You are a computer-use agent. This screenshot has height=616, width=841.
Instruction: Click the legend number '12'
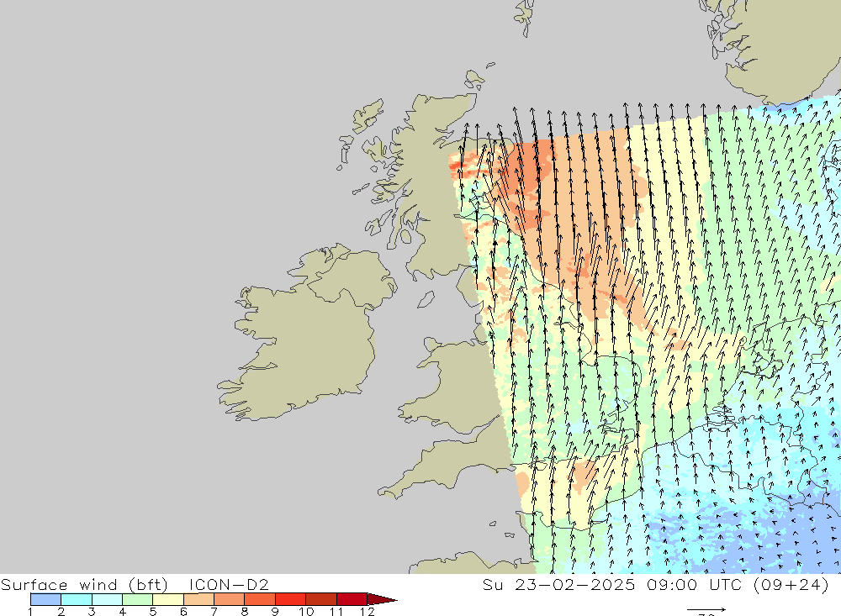click(x=367, y=612)
